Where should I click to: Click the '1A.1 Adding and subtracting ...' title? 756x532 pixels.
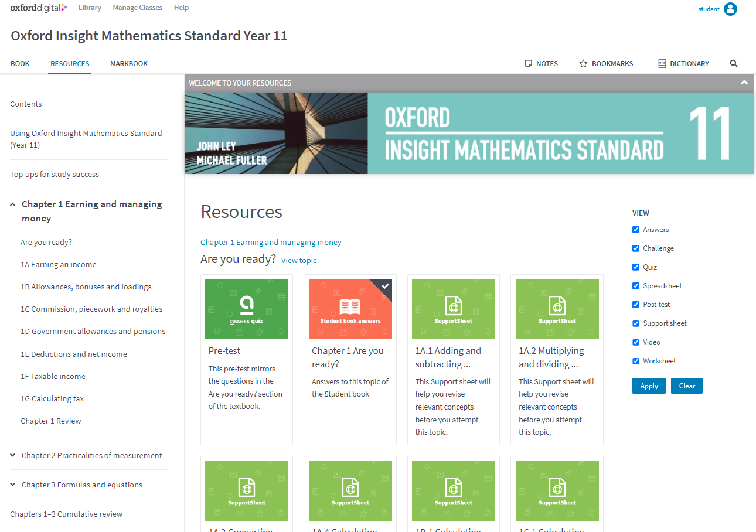click(448, 357)
